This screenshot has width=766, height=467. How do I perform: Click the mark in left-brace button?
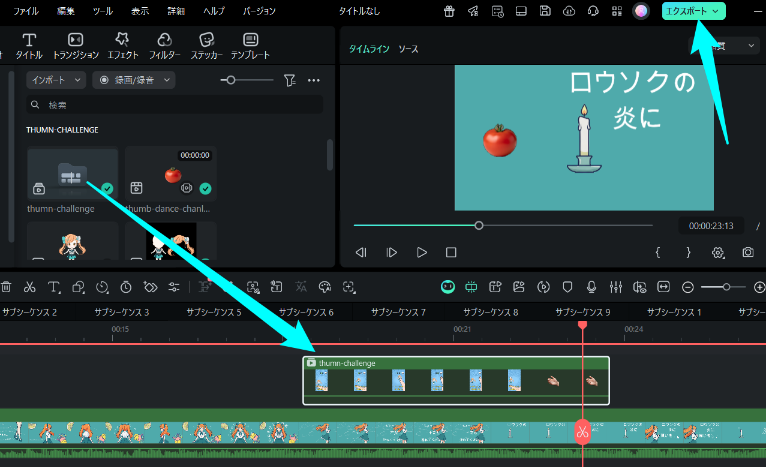pos(658,253)
